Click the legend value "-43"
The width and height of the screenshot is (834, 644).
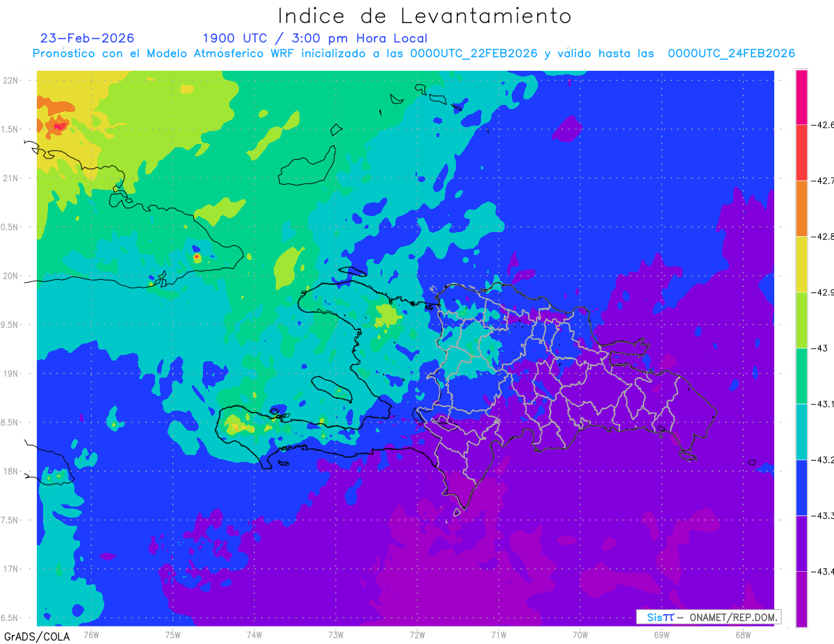point(820,348)
